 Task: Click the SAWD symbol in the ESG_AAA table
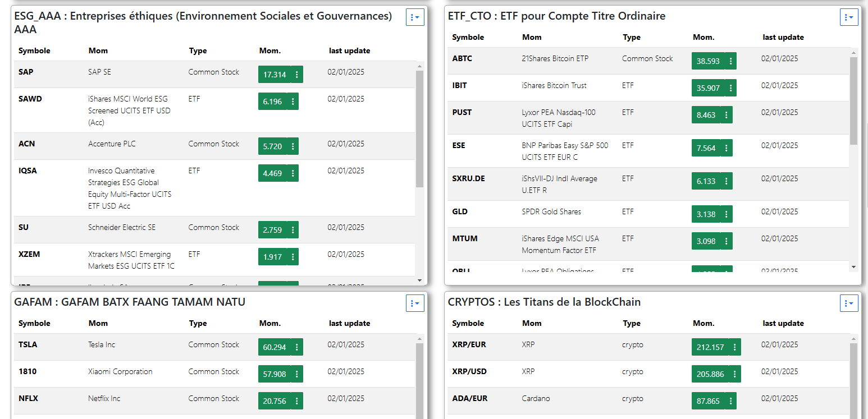(30, 99)
